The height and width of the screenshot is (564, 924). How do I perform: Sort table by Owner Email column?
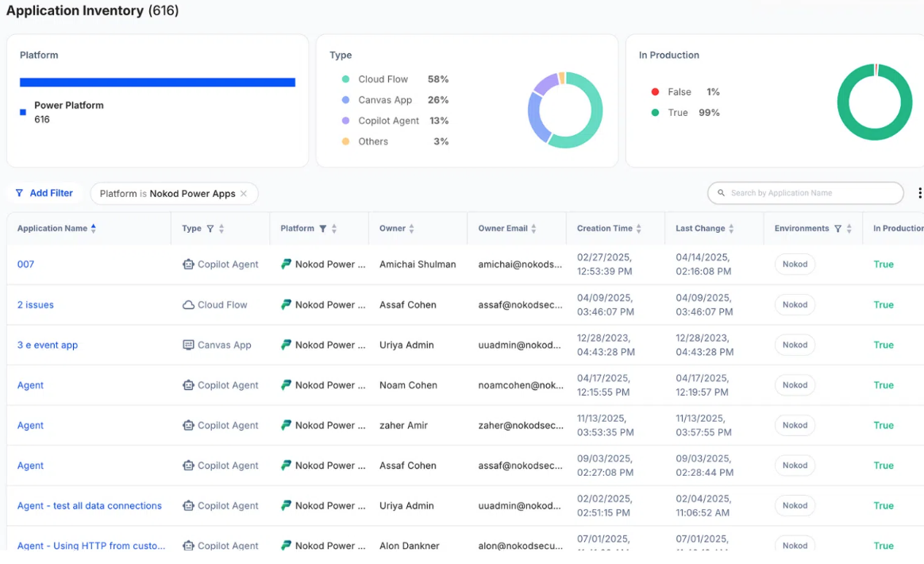click(533, 229)
